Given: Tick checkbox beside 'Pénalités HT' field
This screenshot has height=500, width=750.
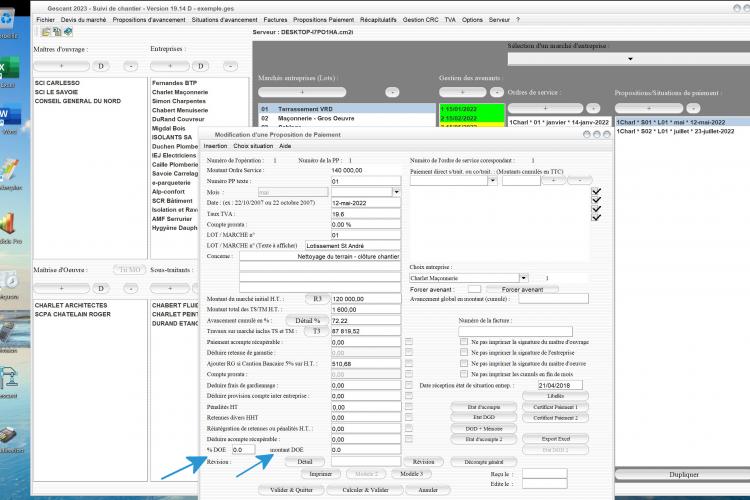Looking at the screenshot, I should point(408,406).
